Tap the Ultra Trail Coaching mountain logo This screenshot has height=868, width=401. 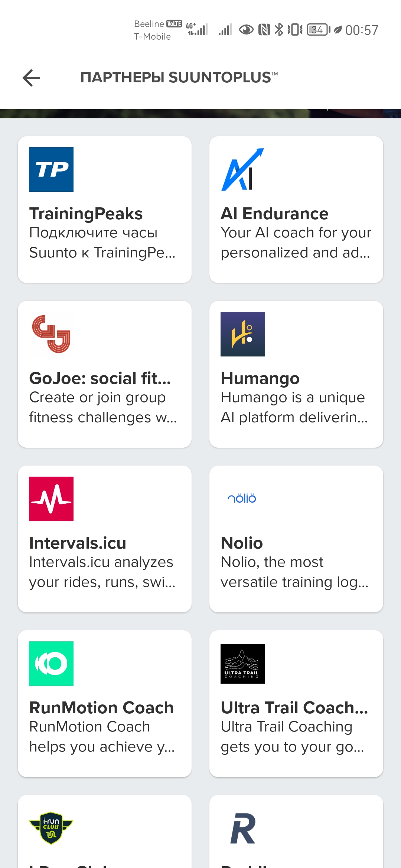click(242, 663)
